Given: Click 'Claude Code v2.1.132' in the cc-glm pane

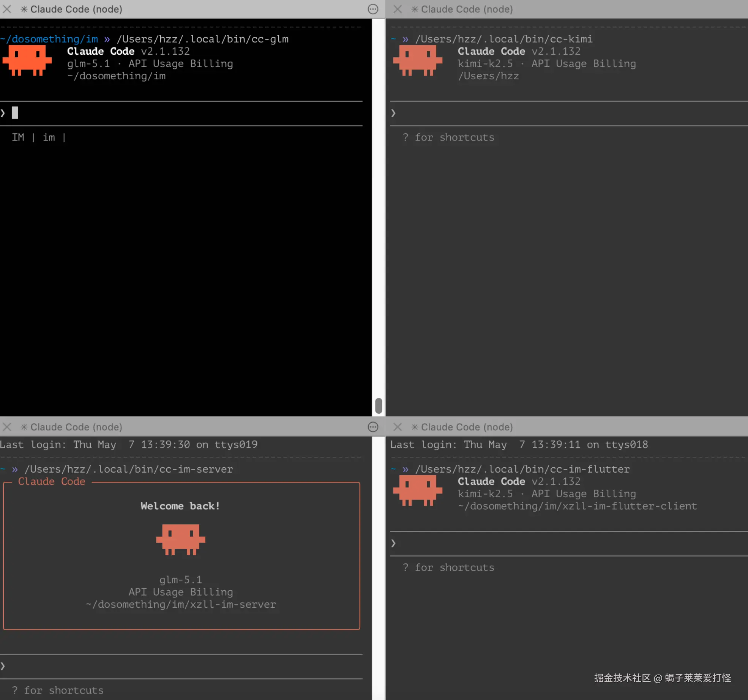Looking at the screenshot, I should pos(128,51).
